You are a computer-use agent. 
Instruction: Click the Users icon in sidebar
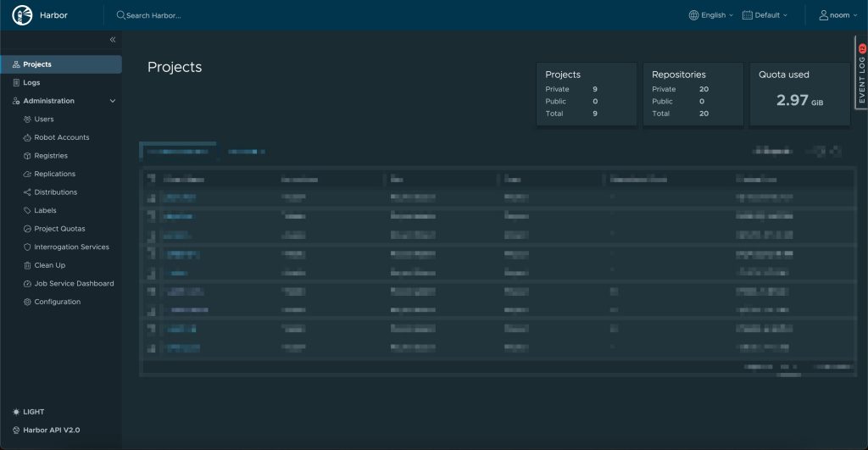tap(27, 119)
